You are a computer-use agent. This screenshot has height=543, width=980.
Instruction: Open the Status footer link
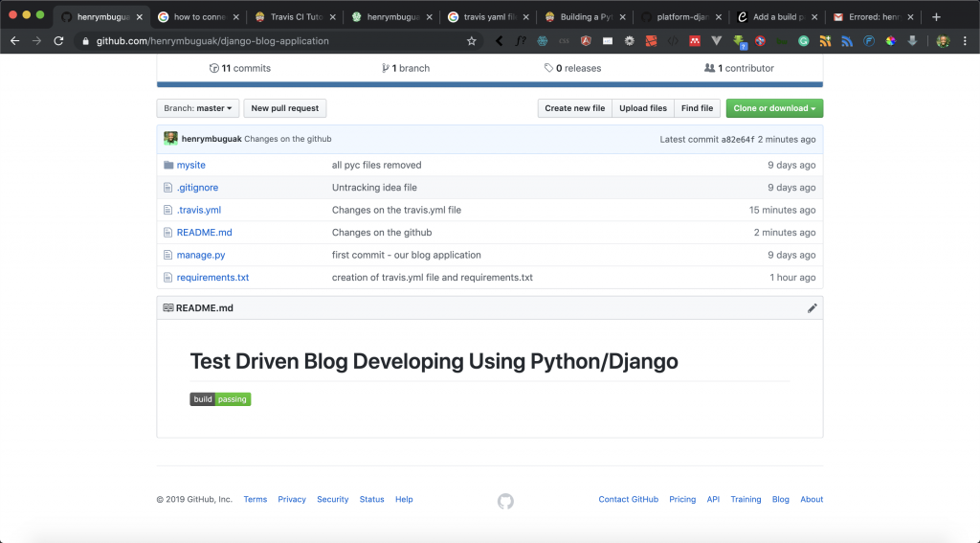point(372,499)
